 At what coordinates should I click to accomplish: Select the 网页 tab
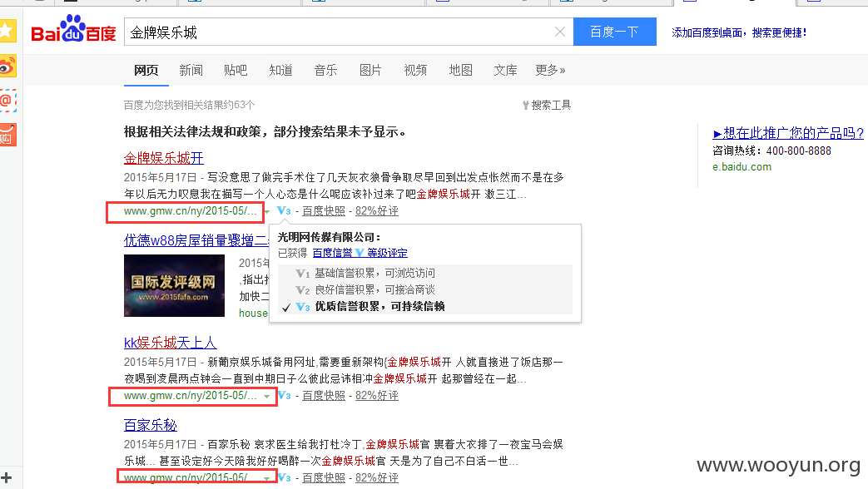click(x=146, y=70)
